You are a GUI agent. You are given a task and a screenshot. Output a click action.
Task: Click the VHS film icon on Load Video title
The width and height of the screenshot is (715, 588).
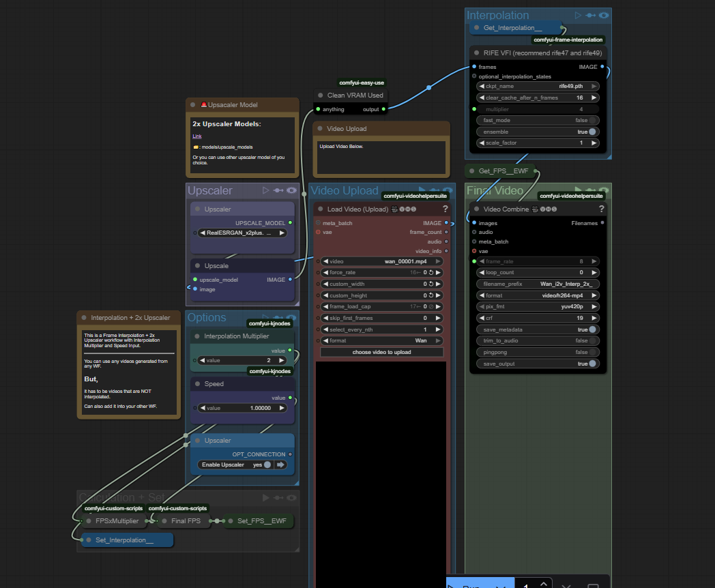click(394, 209)
